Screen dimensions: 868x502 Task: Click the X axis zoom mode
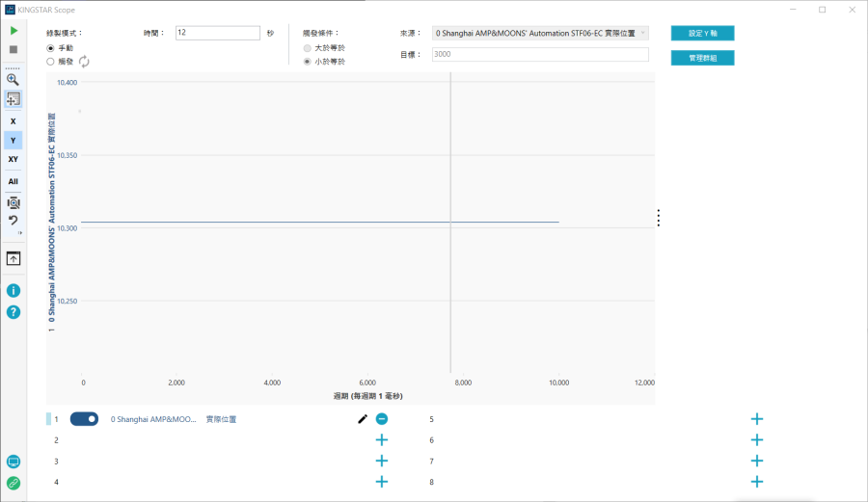coord(14,121)
